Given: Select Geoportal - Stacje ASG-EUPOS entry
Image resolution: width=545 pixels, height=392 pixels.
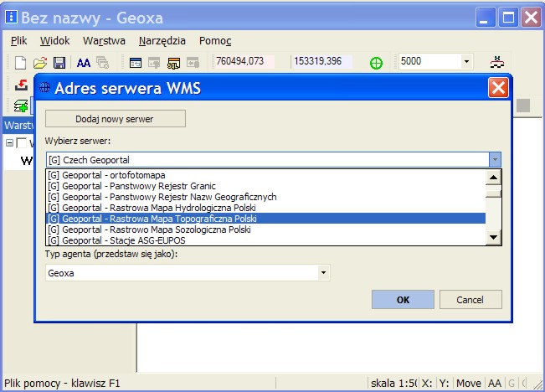Looking at the screenshot, I should point(266,240).
